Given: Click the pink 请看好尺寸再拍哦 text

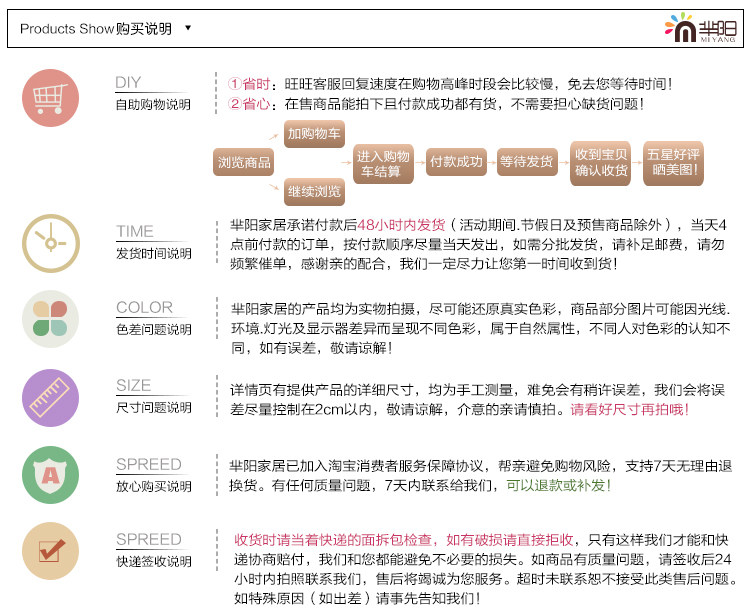Looking at the screenshot, I should 629,410.
